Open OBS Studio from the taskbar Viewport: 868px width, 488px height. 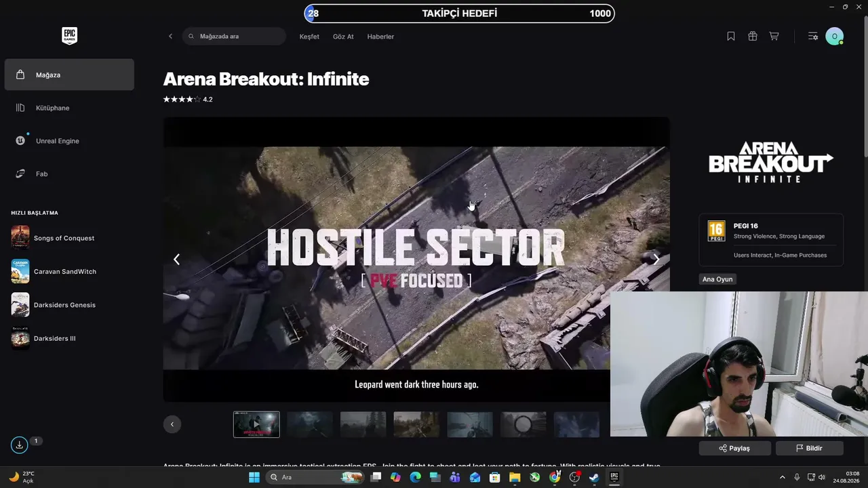[x=574, y=477]
